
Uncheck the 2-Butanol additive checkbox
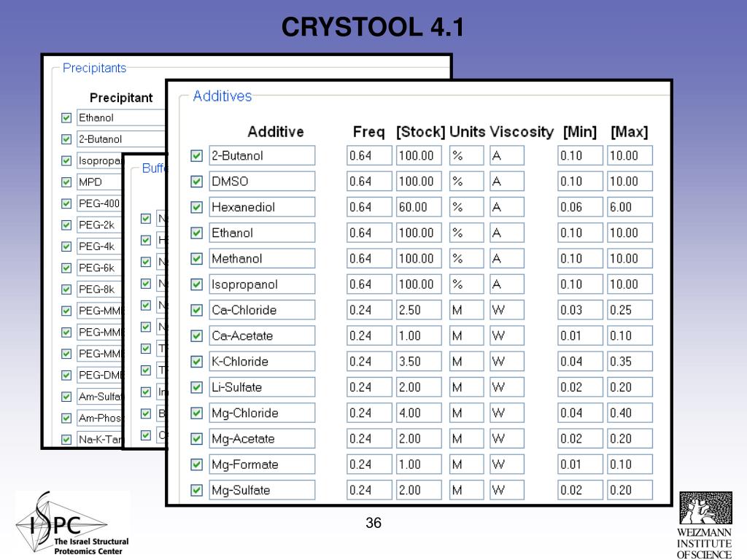coord(196,156)
